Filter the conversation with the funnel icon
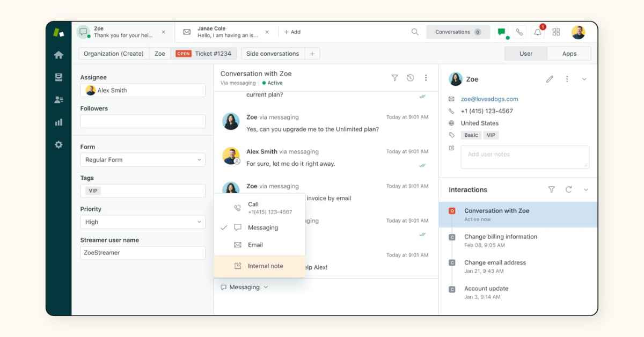Image resolution: width=644 pixels, height=337 pixels. [x=394, y=78]
